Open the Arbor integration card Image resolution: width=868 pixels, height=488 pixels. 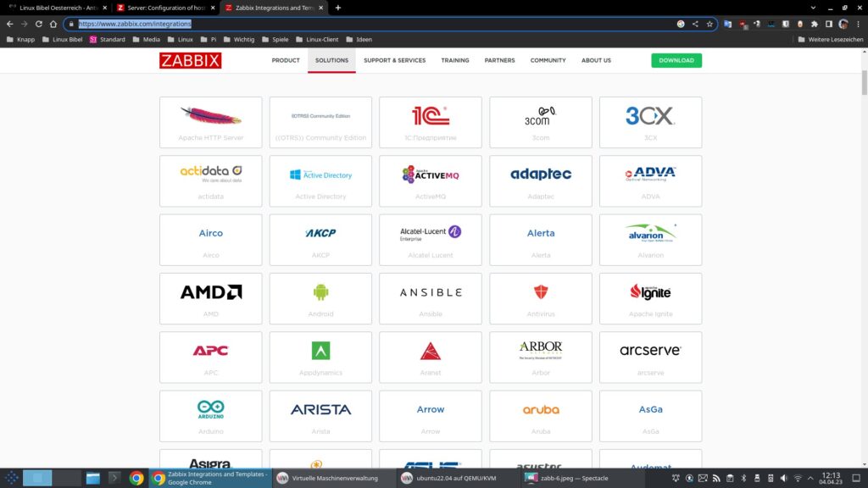click(540, 357)
